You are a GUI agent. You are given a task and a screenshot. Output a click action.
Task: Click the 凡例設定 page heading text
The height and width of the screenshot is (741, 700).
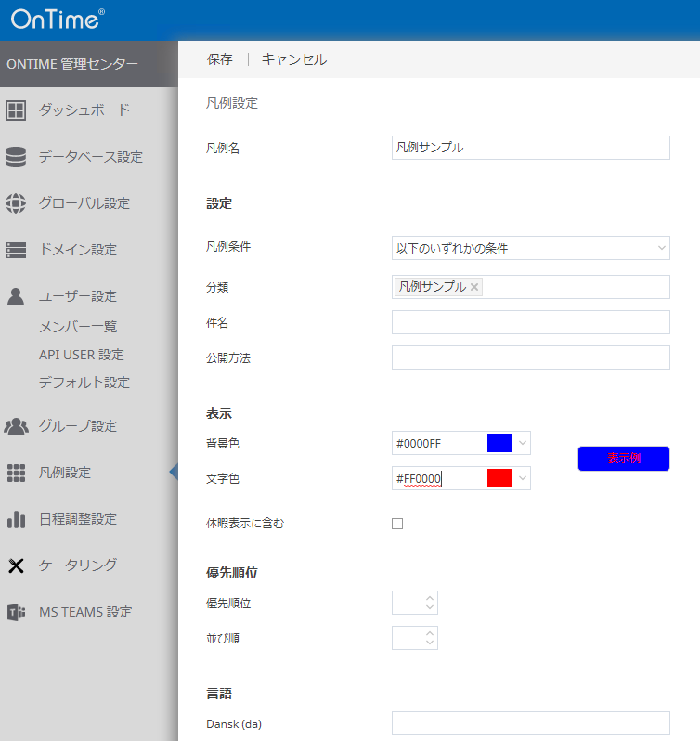[x=232, y=103]
